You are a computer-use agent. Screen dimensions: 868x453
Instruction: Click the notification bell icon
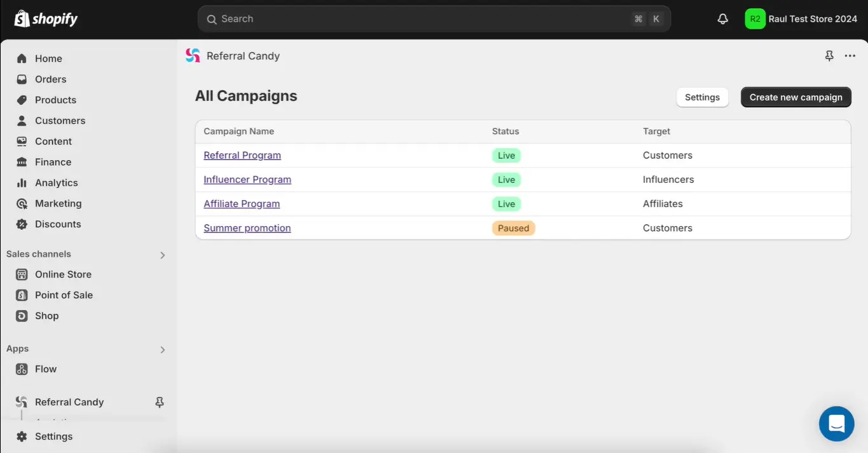[722, 19]
